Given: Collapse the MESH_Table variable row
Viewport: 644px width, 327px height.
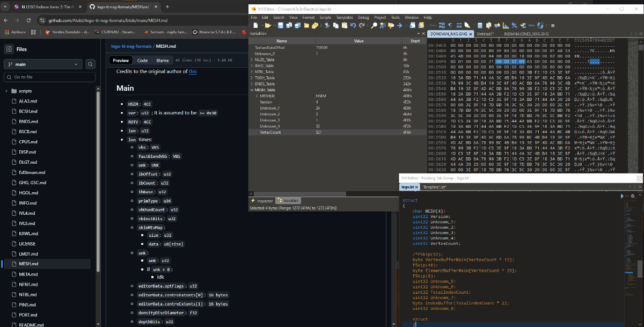Looking at the screenshot, I should tap(251, 90).
